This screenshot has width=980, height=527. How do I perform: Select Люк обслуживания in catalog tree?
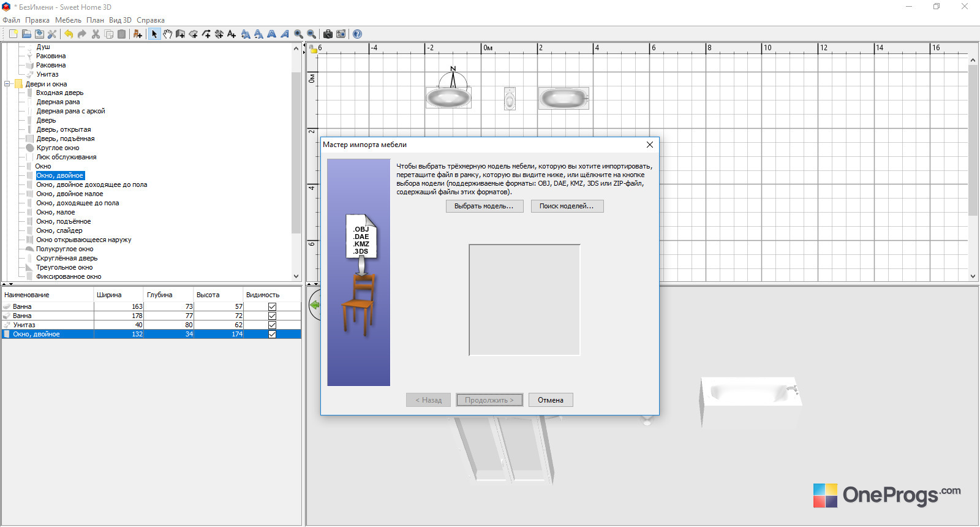(66, 157)
